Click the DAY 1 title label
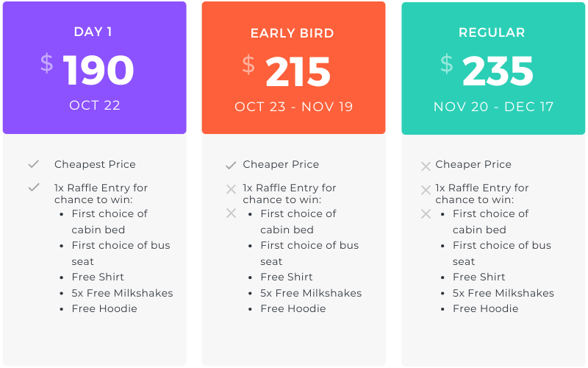The width and height of the screenshot is (588, 368). tap(93, 32)
